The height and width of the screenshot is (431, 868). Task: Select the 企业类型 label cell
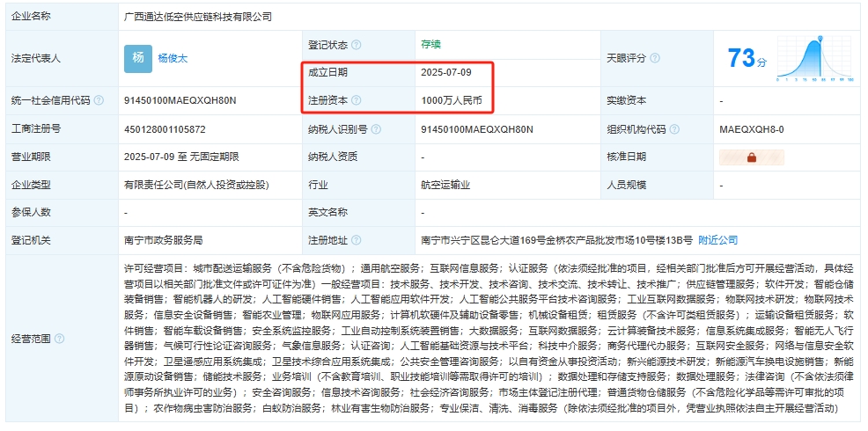click(x=62, y=186)
